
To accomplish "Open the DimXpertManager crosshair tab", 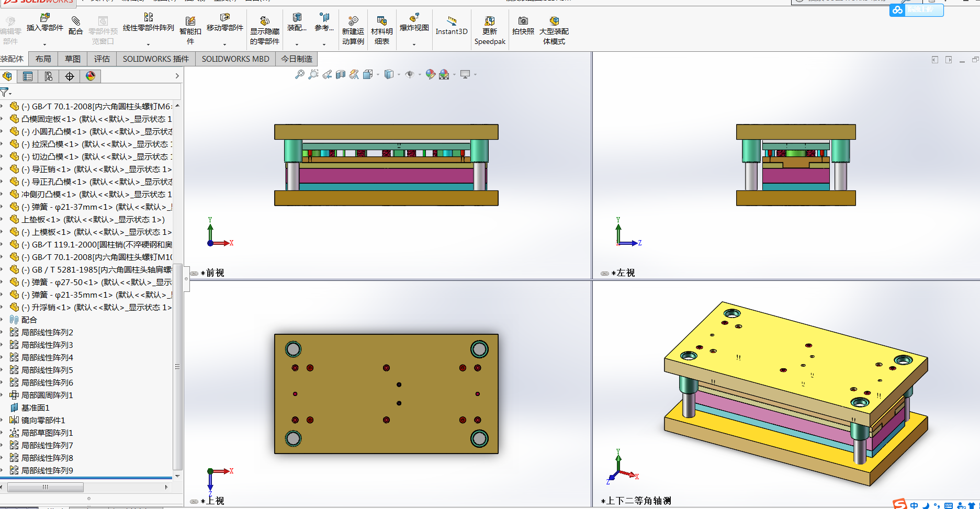I will (70, 76).
